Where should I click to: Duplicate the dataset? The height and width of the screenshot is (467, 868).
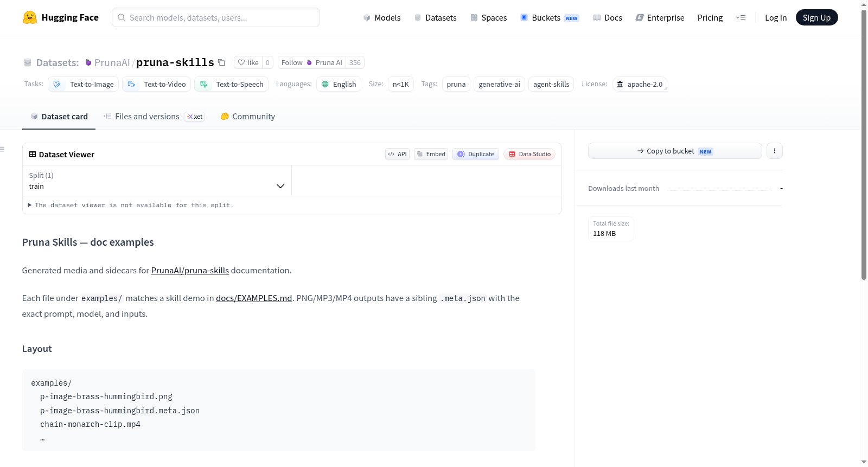point(475,154)
